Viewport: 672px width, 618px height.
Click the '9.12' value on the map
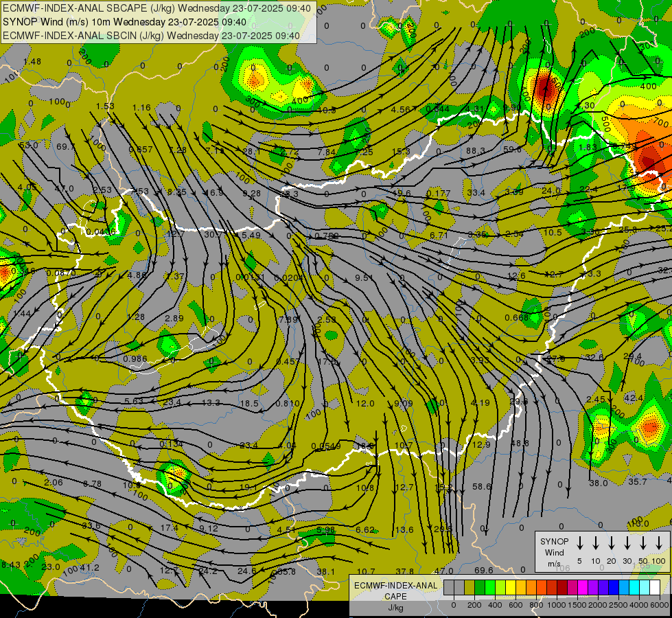[x=209, y=529]
